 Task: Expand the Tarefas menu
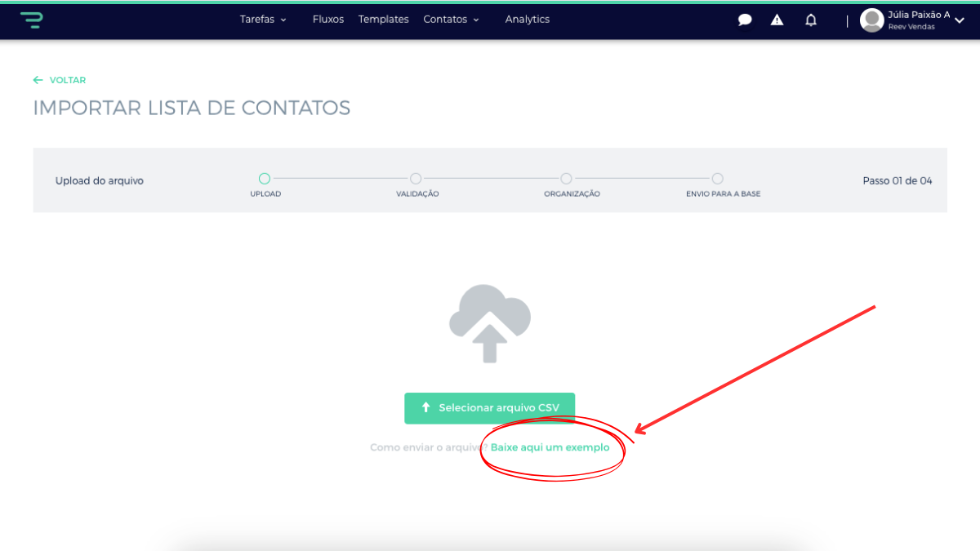click(263, 20)
